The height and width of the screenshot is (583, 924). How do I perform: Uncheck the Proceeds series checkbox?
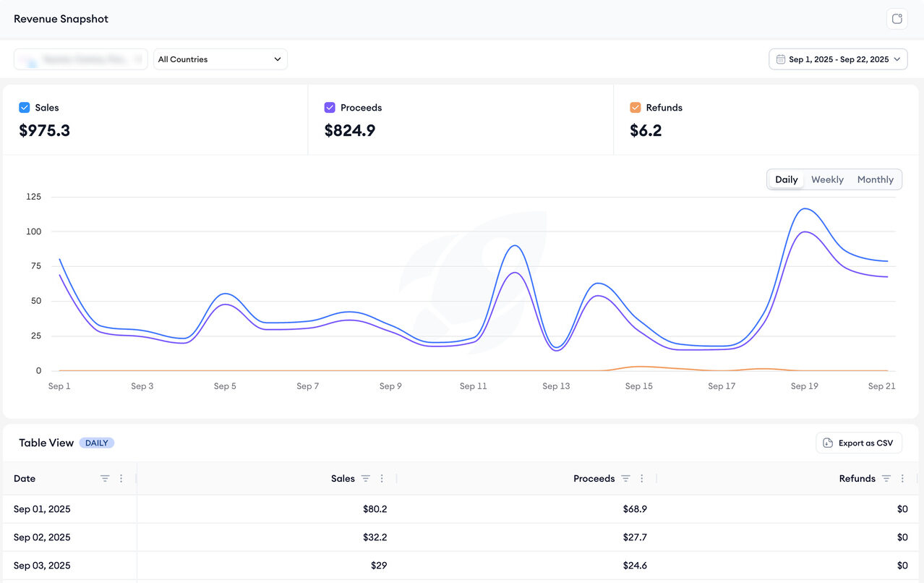click(330, 108)
